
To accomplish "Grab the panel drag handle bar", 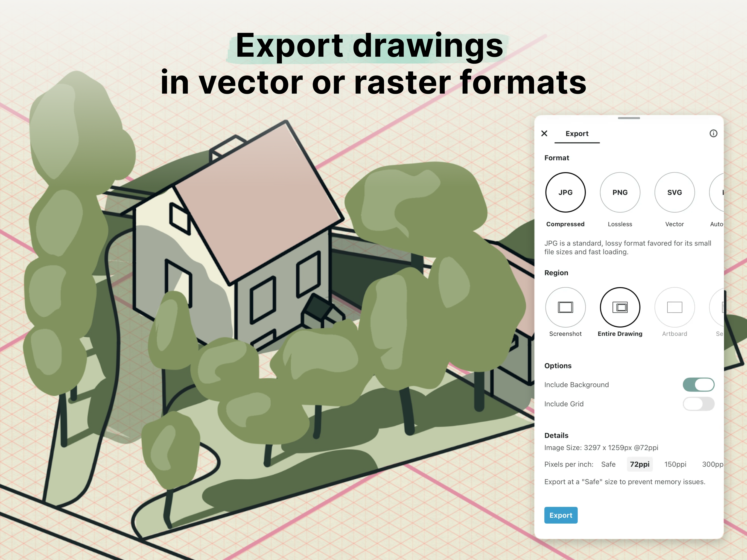I will tap(629, 118).
